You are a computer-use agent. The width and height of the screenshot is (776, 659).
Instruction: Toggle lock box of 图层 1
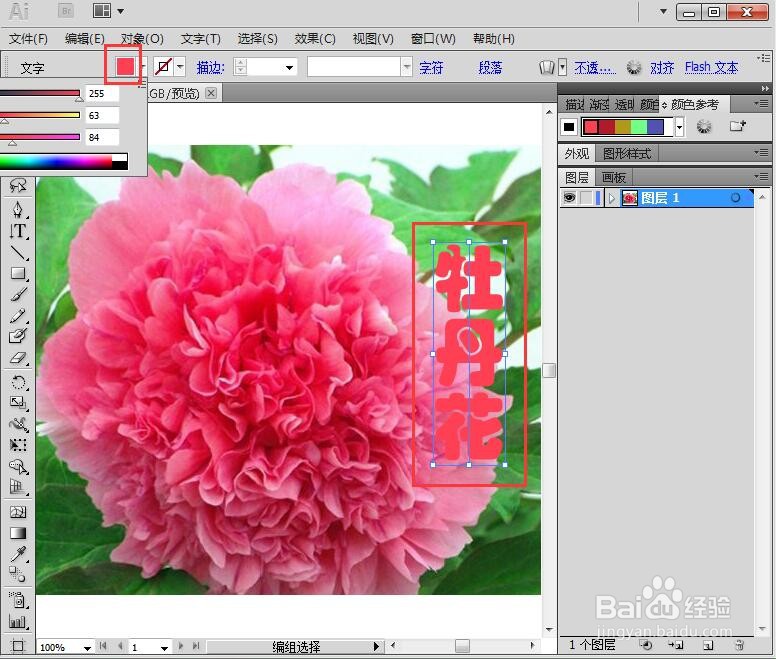pos(586,198)
